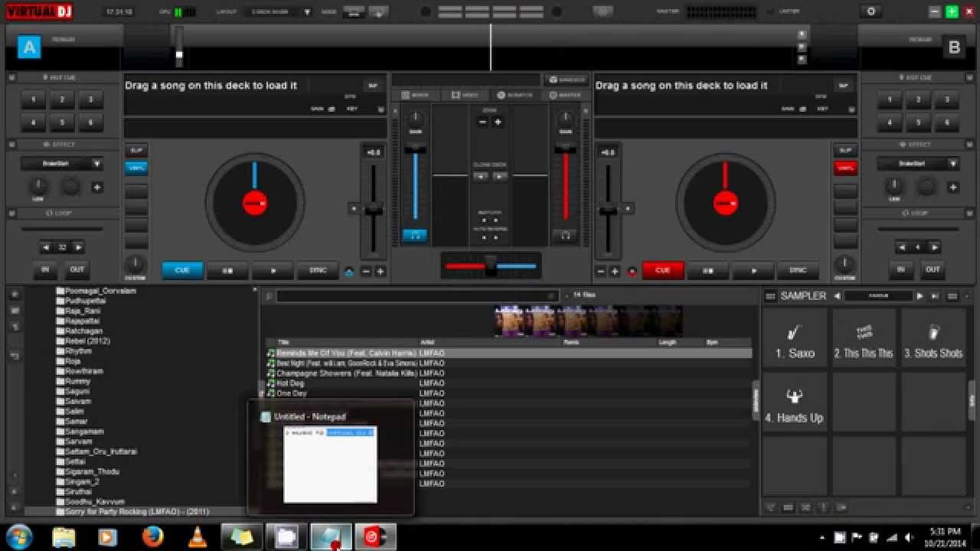Open the Rebel (2012) folder

tap(88, 341)
